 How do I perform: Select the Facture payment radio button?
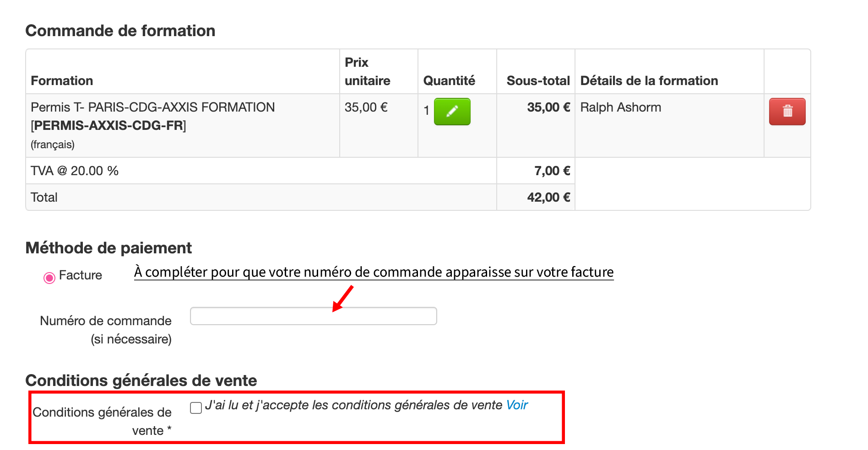(x=49, y=278)
